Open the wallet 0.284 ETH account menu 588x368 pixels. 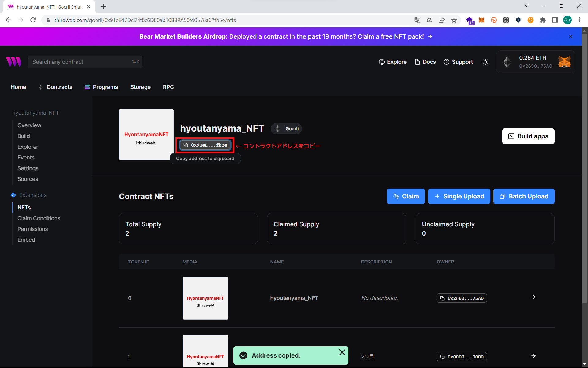(x=535, y=62)
